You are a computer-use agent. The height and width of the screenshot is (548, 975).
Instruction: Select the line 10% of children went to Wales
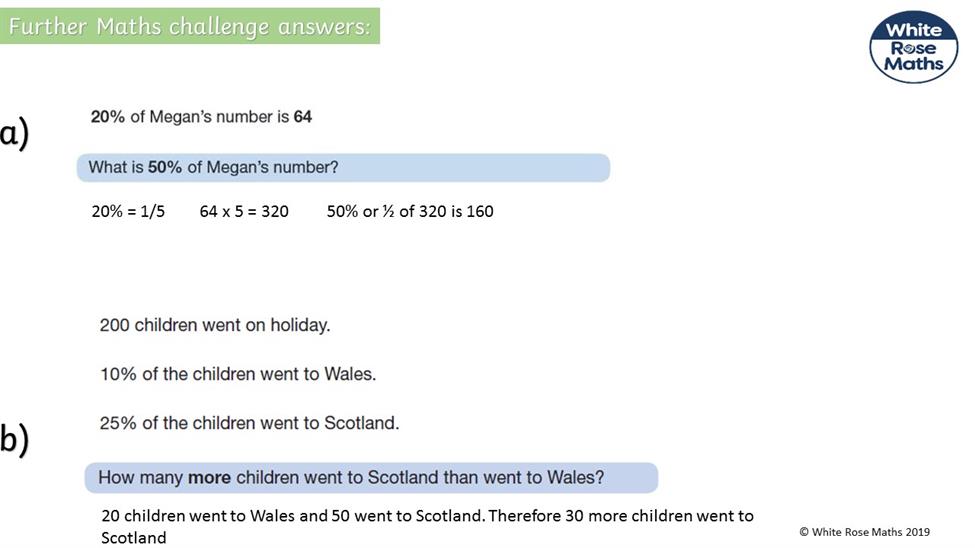(238, 374)
